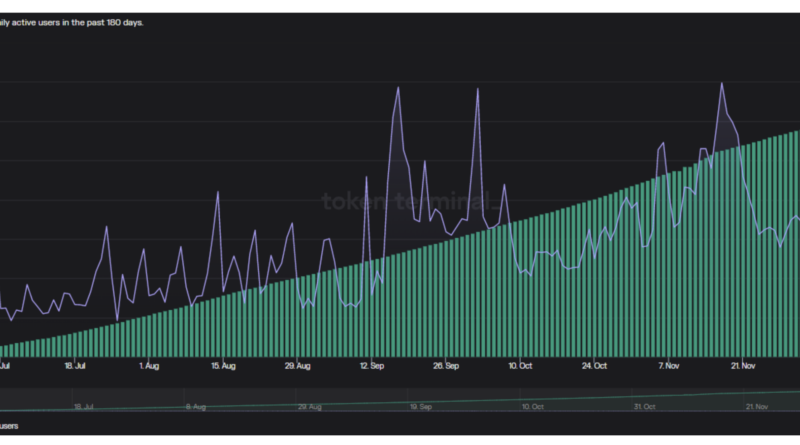
Task: Click the 15. Aug x-axis label
Action: coord(223,366)
